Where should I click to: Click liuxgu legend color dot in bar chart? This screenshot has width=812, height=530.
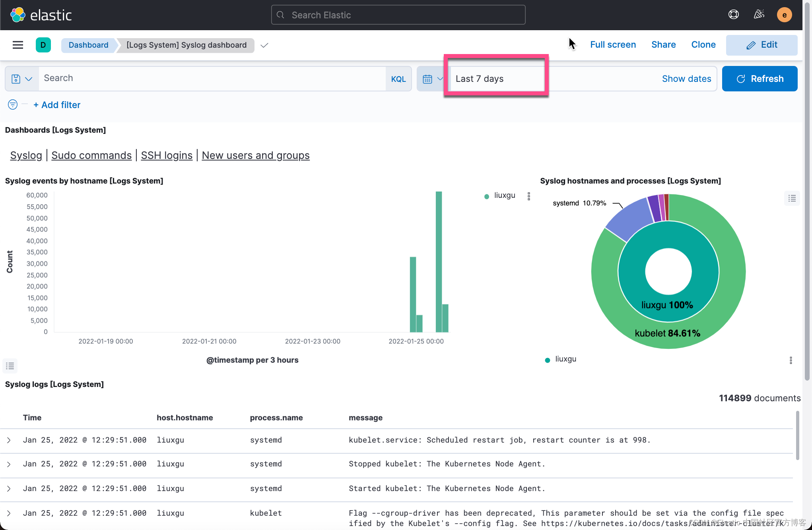click(x=487, y=196)
